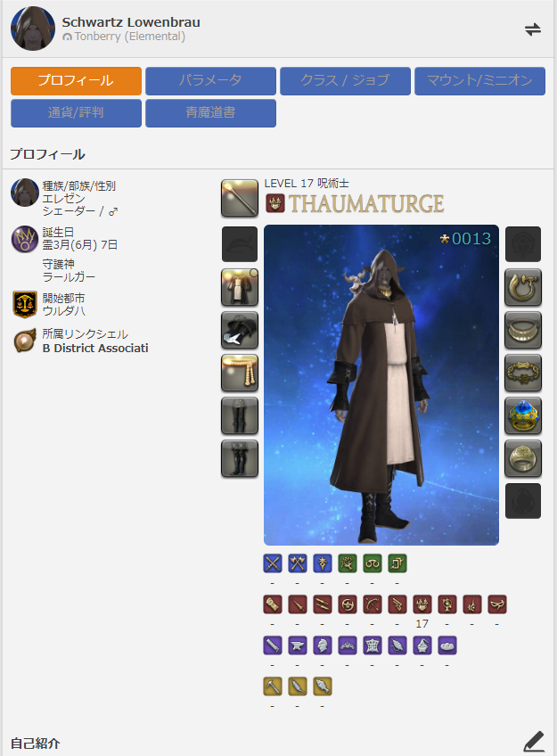Open the staff main-hand weapon slot
This screenshot has width=557, height=756.
pyautogui.click(x=240, y=198)
